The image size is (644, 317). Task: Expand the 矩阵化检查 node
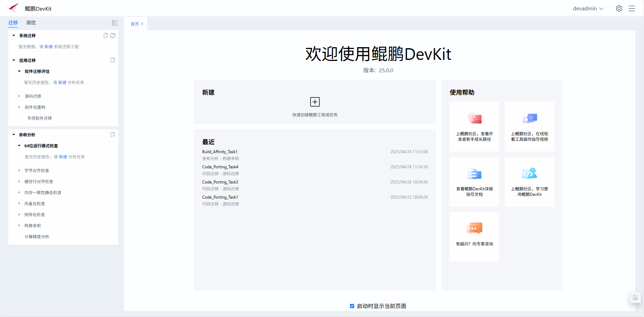(19, 214)
